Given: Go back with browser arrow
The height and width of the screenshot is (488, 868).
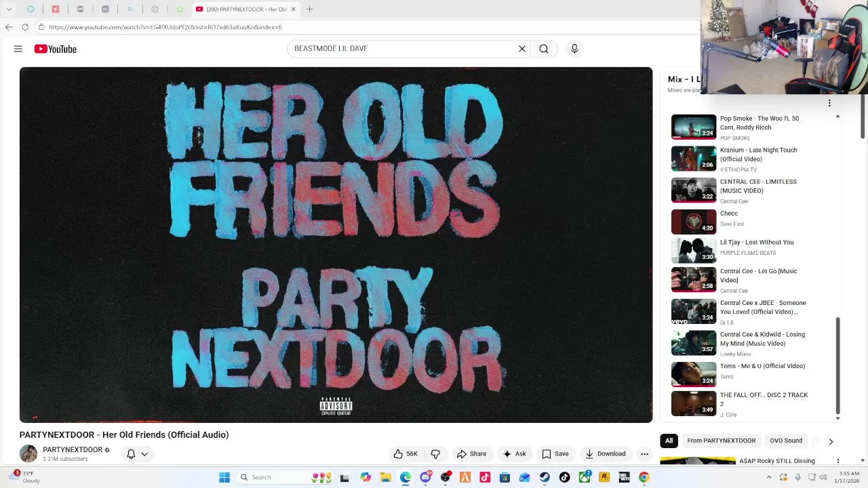Looking at the screenshot, I should click(9, 27).
